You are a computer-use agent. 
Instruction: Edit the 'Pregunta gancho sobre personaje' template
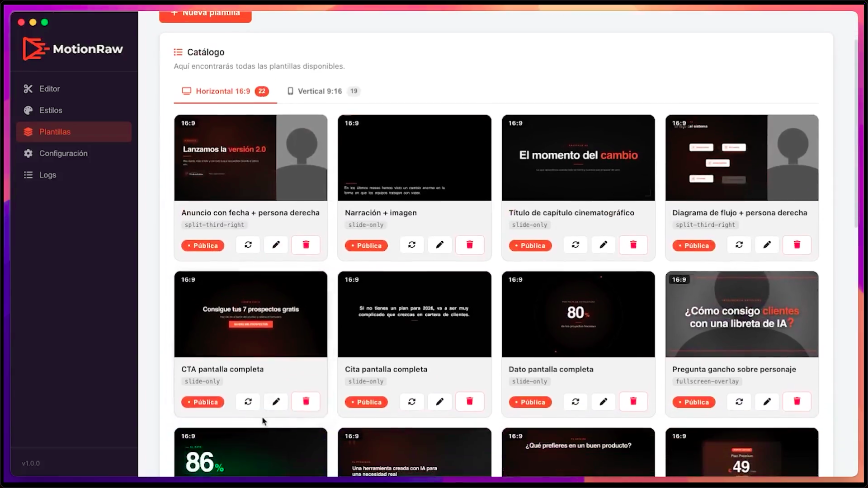[x=767, y=401]
